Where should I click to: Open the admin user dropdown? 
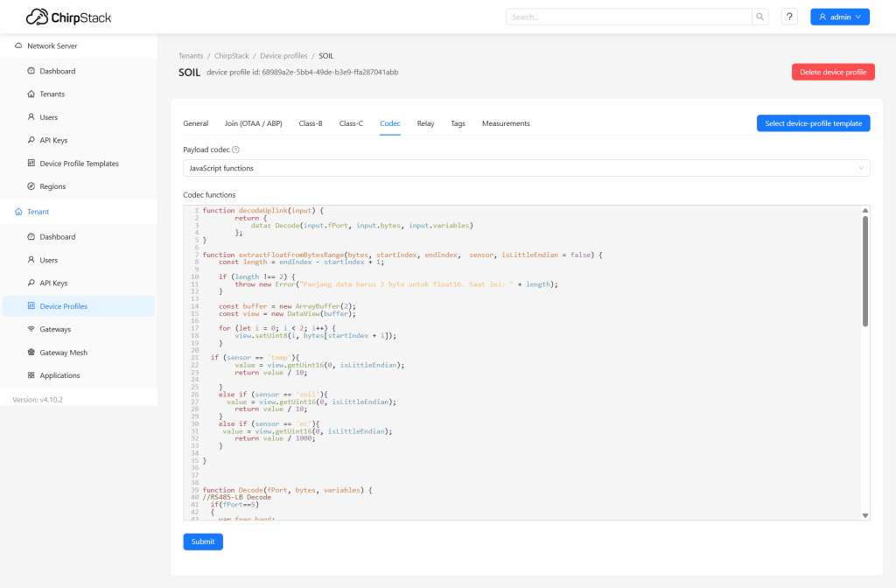(x=839, y=17)
